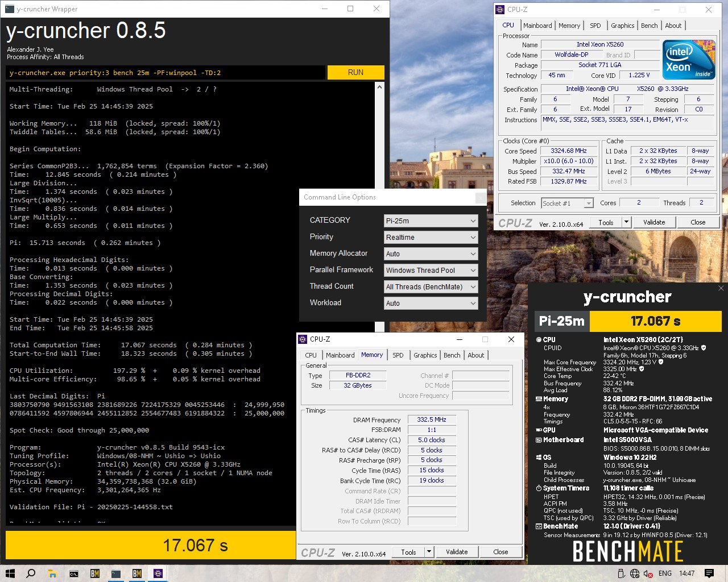Image resolution: width=728 pixels, height=582 pixels.
Task: Click the Motherboard icon in BenchMate panel
Action: point(539,440)
